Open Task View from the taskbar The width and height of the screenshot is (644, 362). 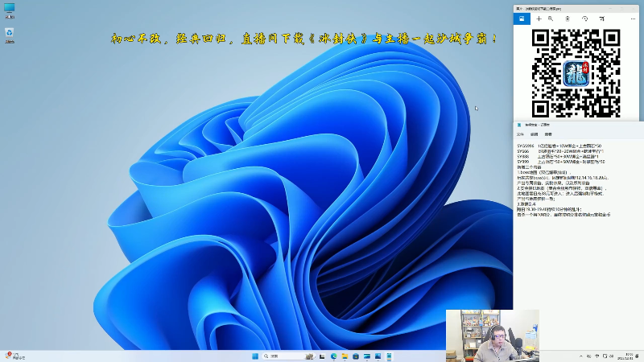pos(323,356)
